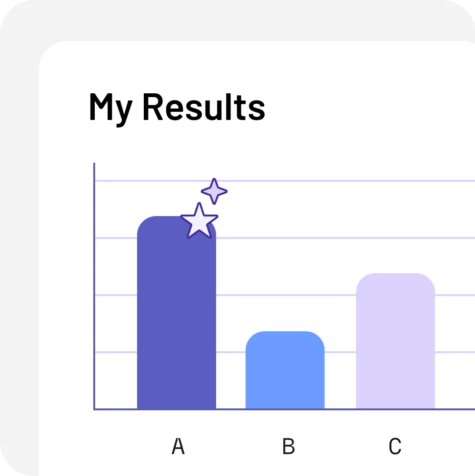
Task: Click the four-pointed sparkle icon
Action: pyautogui.click(x=214, y=191)
